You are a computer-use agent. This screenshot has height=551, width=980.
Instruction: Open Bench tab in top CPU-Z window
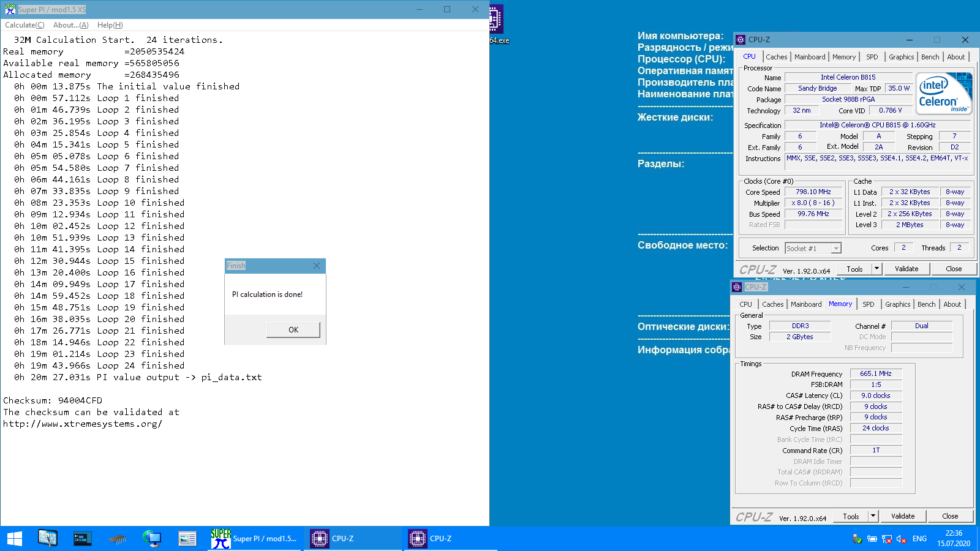pyautogui.click(x=930, y=57)
